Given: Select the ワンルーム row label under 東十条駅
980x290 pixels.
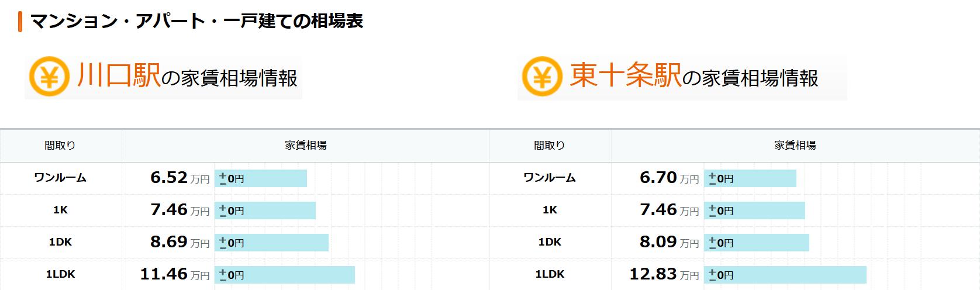Looking at the screenshot, I should click(x=550, y=178).
